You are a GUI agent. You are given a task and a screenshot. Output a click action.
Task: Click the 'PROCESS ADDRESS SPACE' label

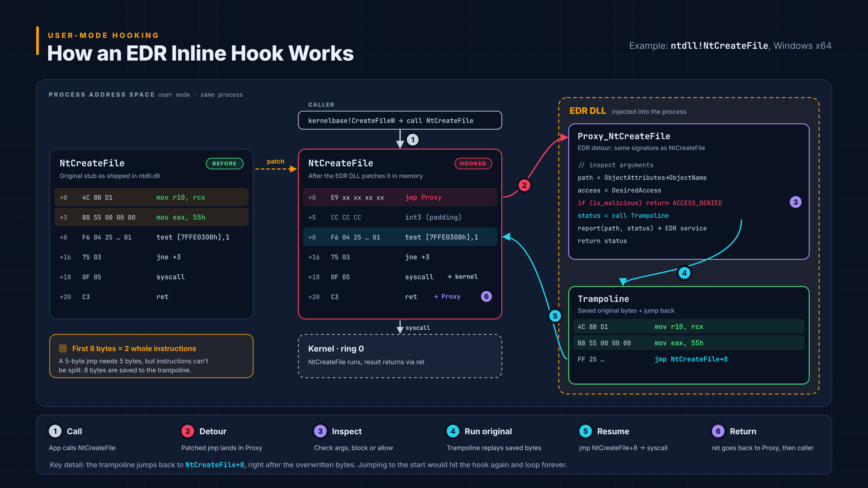coord(101,95)
